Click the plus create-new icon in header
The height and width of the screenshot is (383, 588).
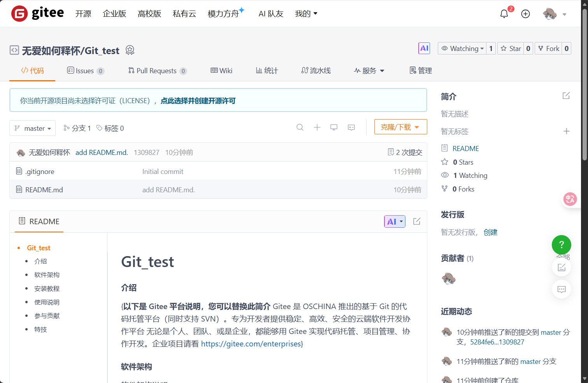pos(525,14)
